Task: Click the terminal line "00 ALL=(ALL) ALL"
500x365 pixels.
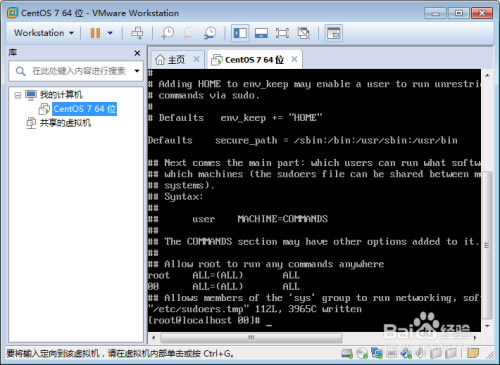Action: tap(224, 287)
